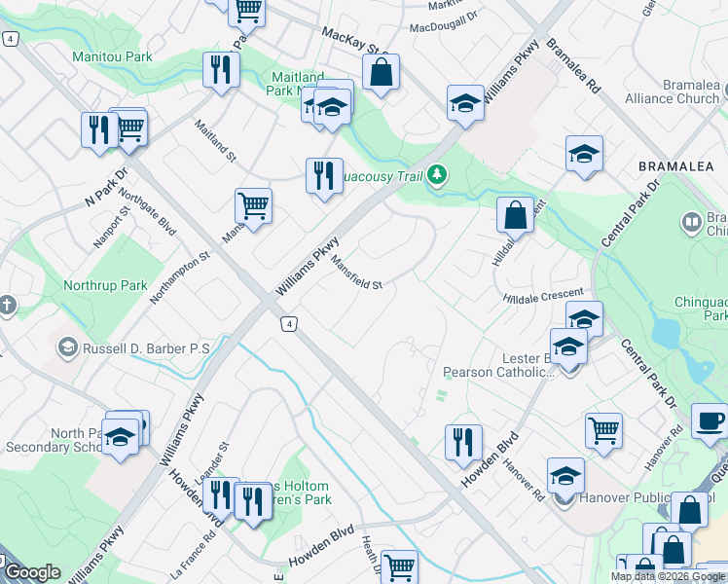728x584 pixels.
Task: Select the school marker at North Park Secondary School
Action: 121,440
